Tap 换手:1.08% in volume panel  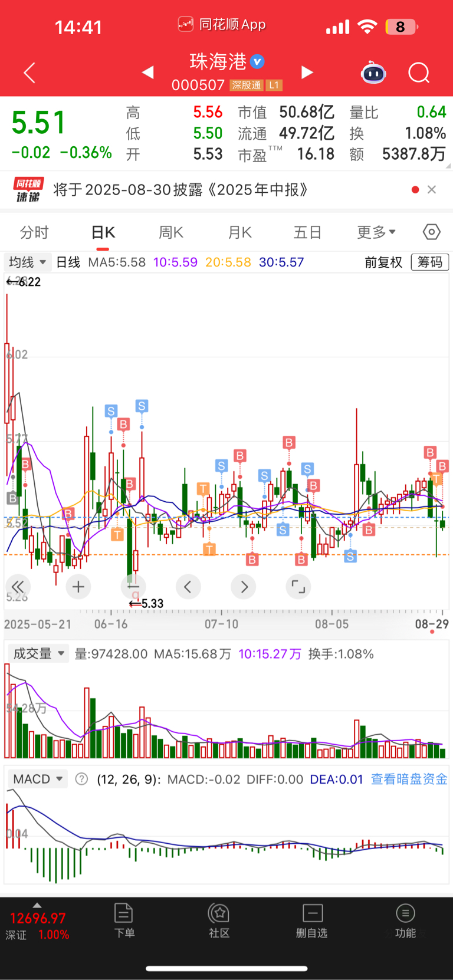(341, 654)
